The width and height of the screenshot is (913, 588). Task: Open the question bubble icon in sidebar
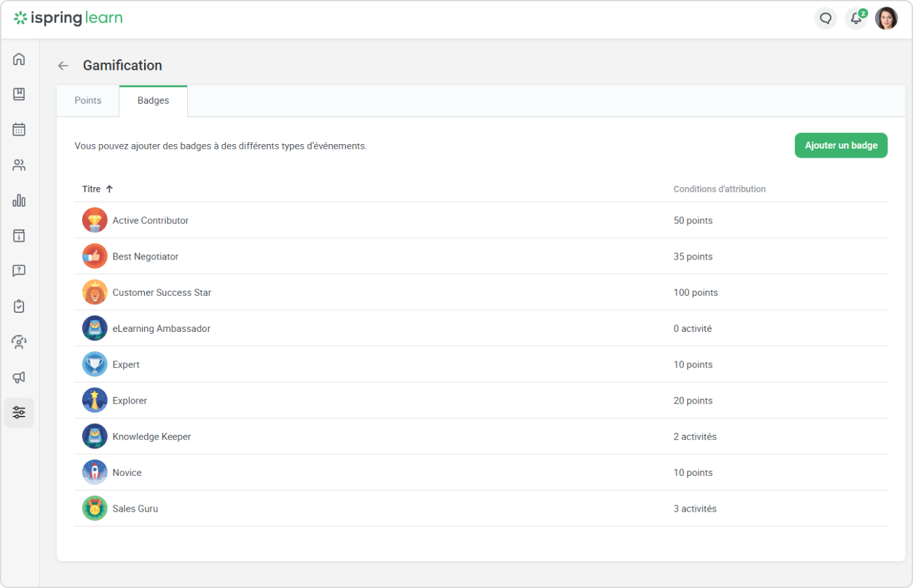[x=19, y=271]
